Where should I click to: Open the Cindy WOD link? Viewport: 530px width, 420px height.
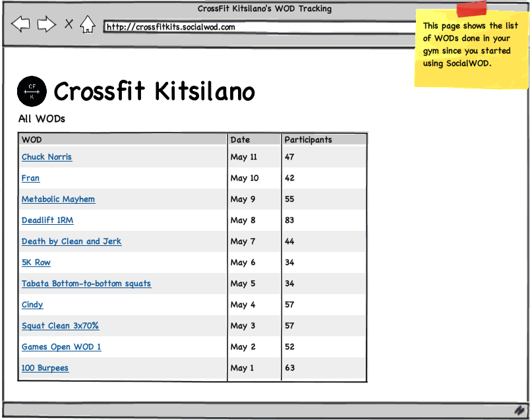tap(32, 305)
